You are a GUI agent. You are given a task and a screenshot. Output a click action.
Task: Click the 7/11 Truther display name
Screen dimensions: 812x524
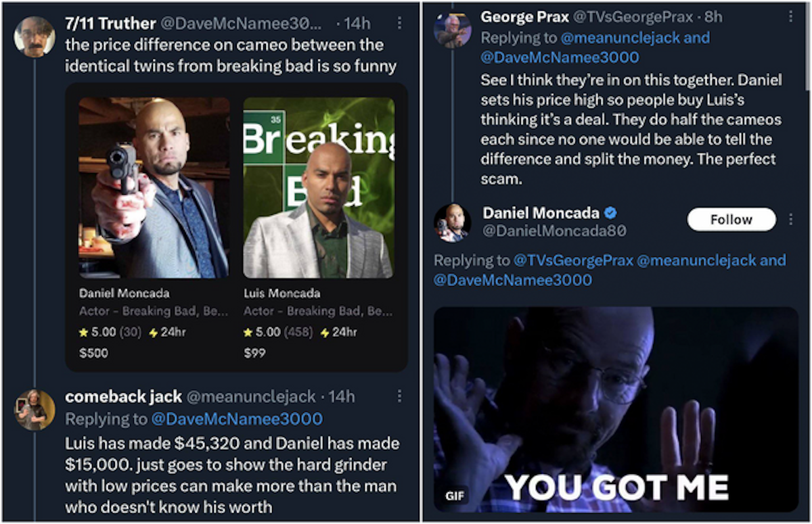click(110, 23)
